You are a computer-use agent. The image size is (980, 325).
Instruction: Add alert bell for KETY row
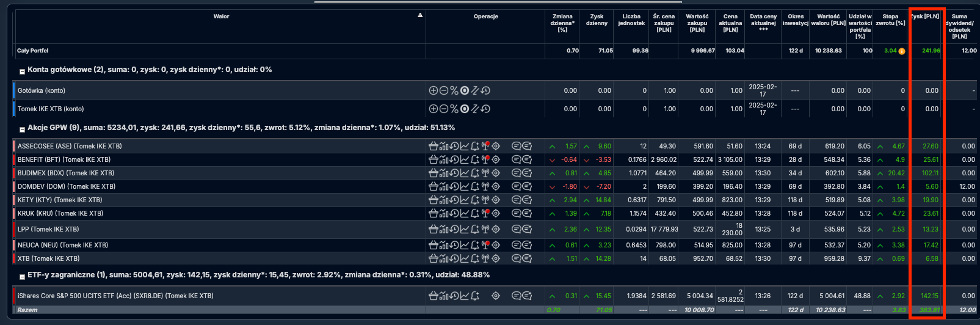point(475,200)
